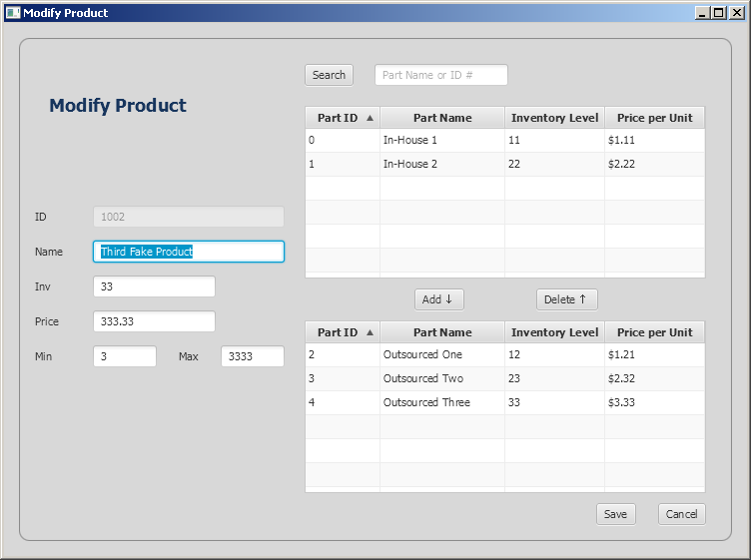
Task: Click the Part Name or ID search field
Action: [440, 75]
